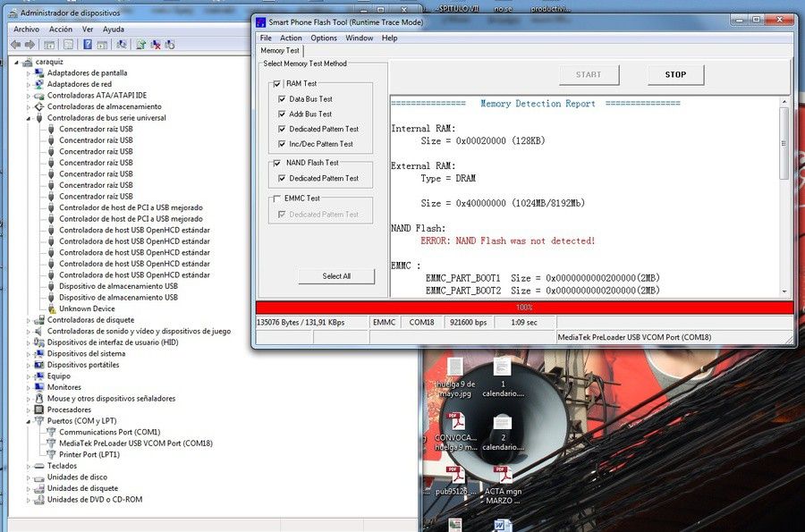Click the Forward arrow in Device Manager toolbar

coord(30,45)
